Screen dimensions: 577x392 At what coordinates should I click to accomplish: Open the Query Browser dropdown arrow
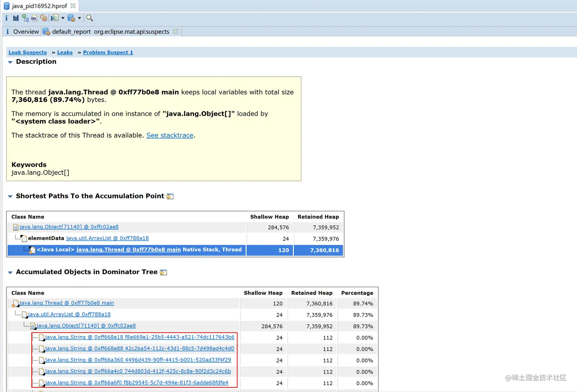point(79,18)
